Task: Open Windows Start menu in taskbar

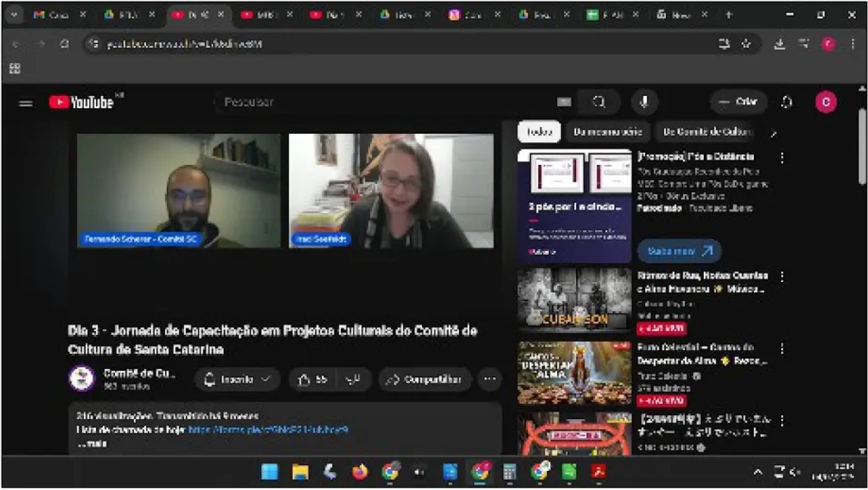Action: [269, 472]
